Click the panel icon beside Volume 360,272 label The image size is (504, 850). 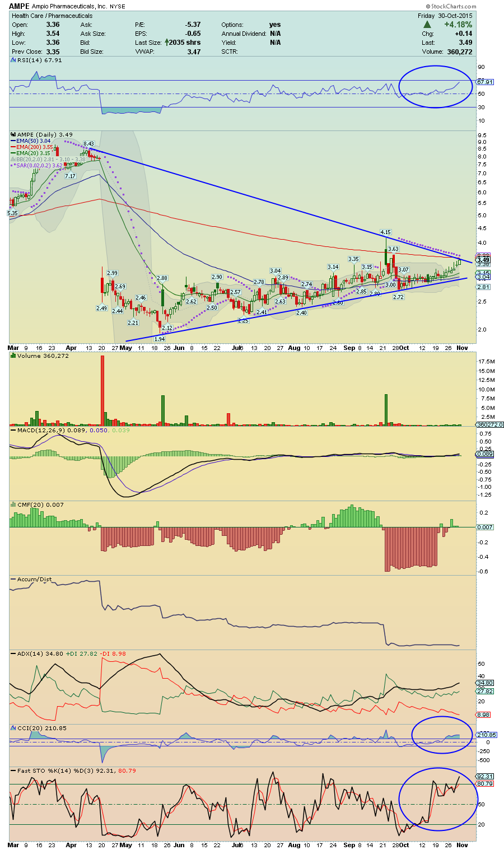(14, 356)
